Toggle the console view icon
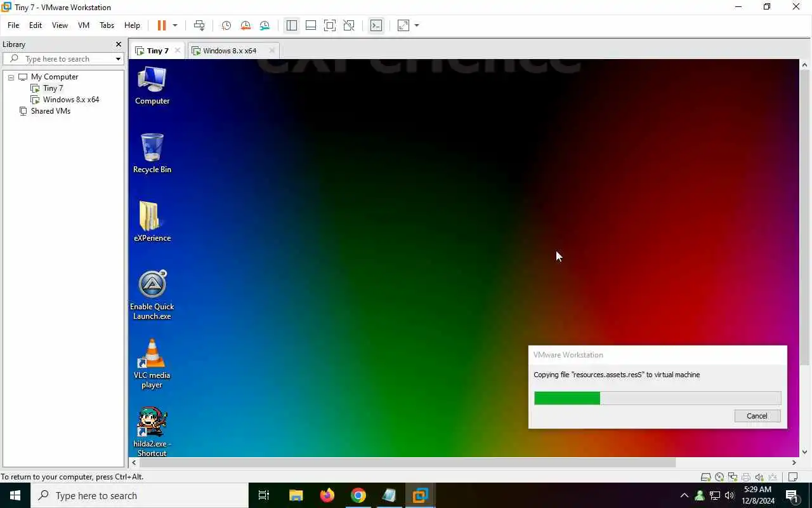 pyautogui.click(x=376, y=25)
